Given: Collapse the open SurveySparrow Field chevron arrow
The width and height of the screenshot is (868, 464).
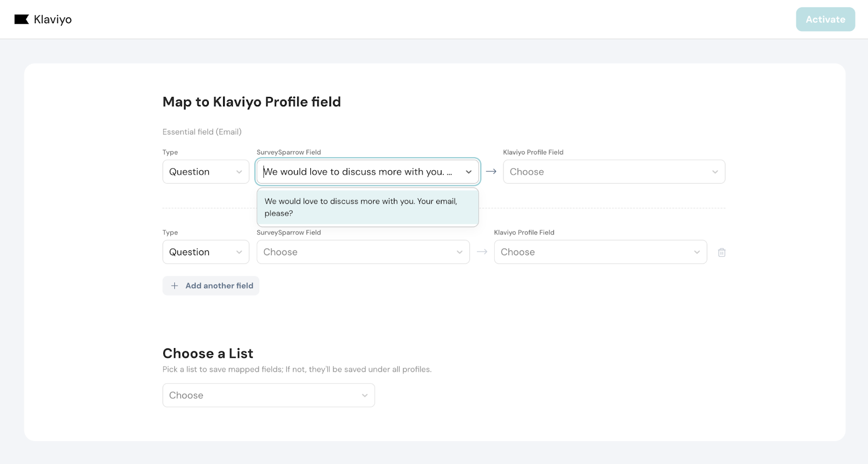Looking at the screenshot, I should 468,172.
